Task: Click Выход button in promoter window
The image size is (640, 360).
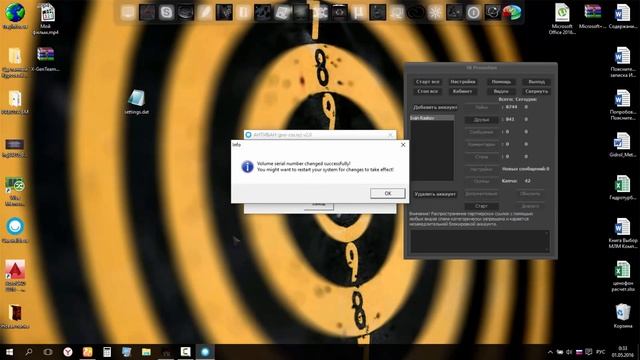Action: 536,82
